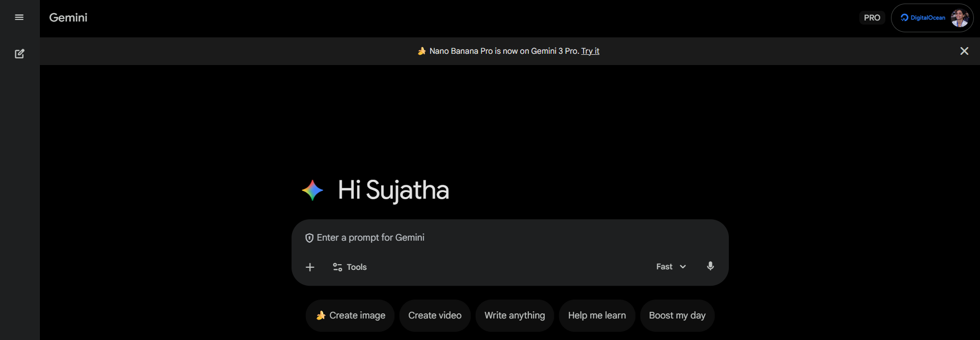Dismiss the Nano Banana Pro banner

(x=964, y=51)
